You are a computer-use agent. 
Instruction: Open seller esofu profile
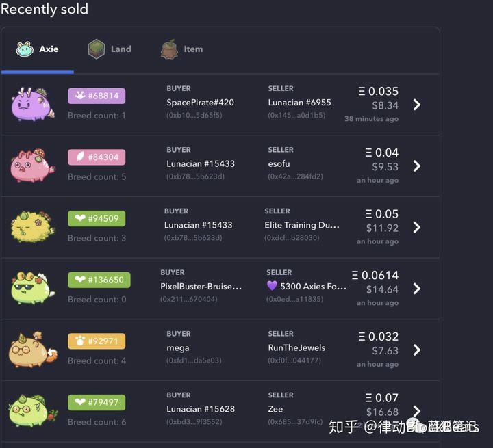279,163
